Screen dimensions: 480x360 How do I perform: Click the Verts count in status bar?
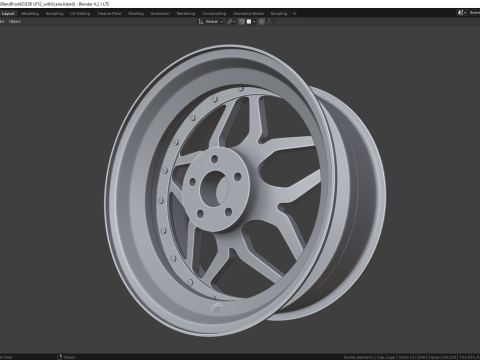(412, 357)
